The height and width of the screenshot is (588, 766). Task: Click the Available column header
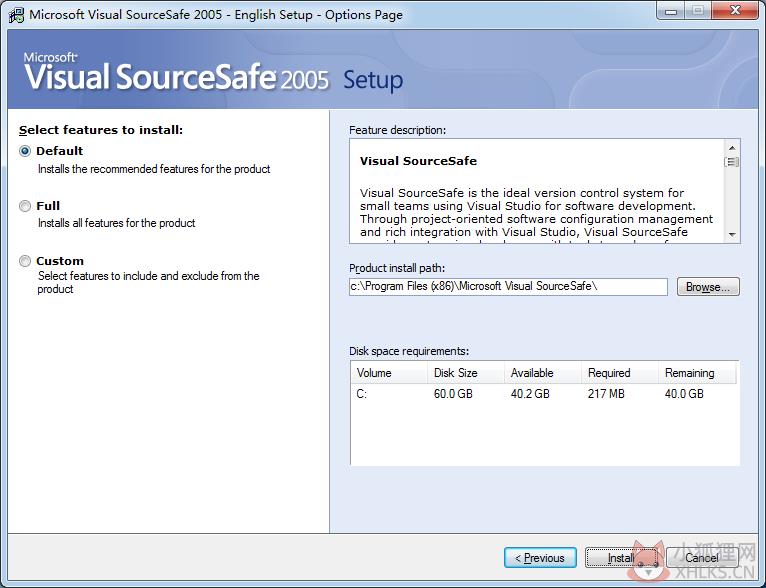click(x=543, y=373)
